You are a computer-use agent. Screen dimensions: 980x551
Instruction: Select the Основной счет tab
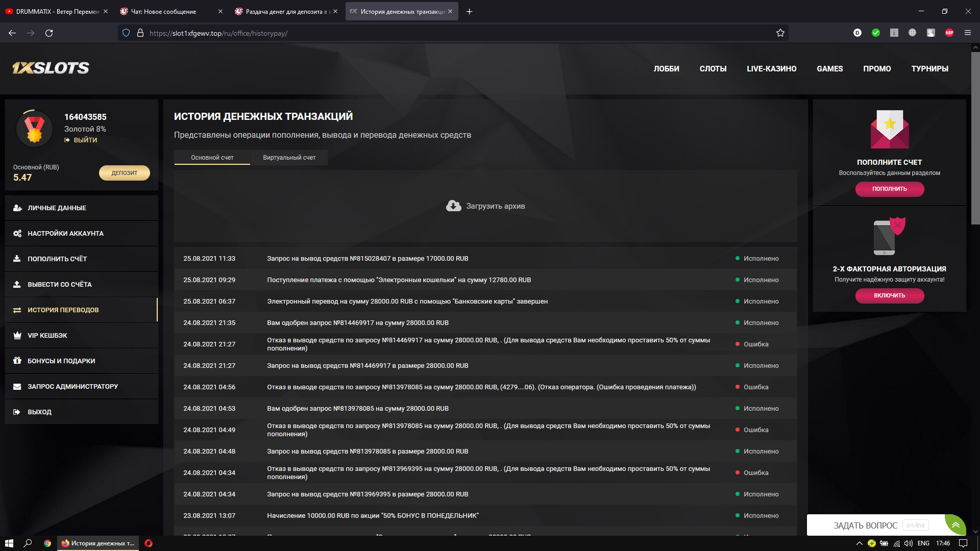212,158
